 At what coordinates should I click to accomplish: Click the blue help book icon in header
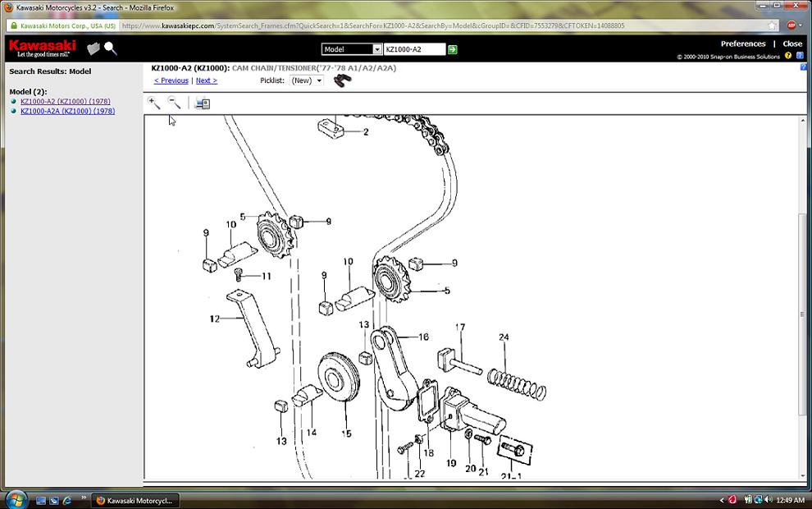(800, 56)
